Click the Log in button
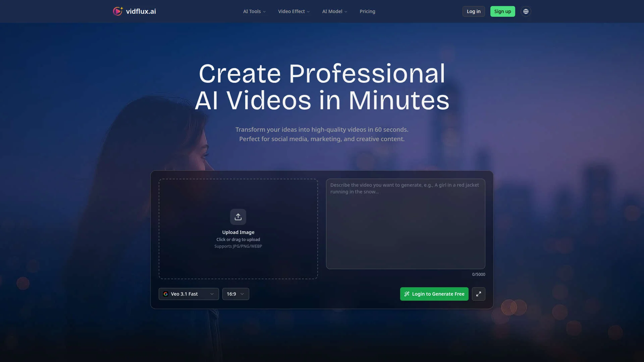The image size is (644, 362). coord(473,11)
